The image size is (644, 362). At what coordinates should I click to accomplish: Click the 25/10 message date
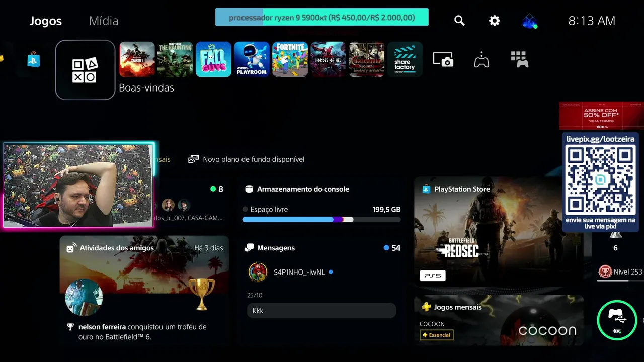pyautogui.click(x=255, y=295)
